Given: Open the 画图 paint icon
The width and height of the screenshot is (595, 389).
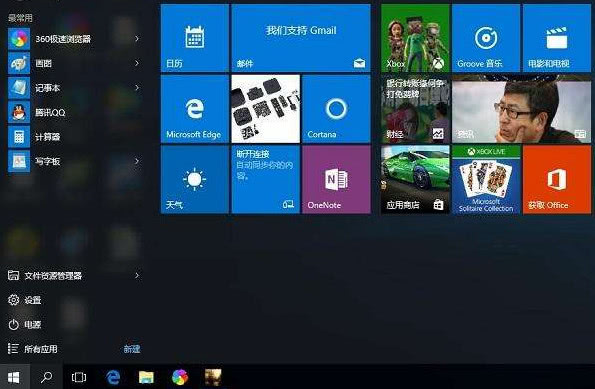Looking at the screenshot, I should [x=19, y=63].
